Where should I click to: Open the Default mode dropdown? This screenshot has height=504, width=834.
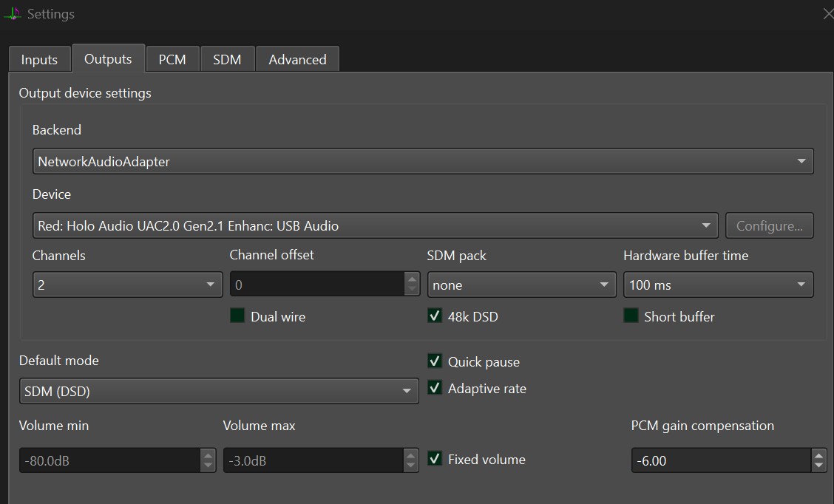(x=219, y=391)
